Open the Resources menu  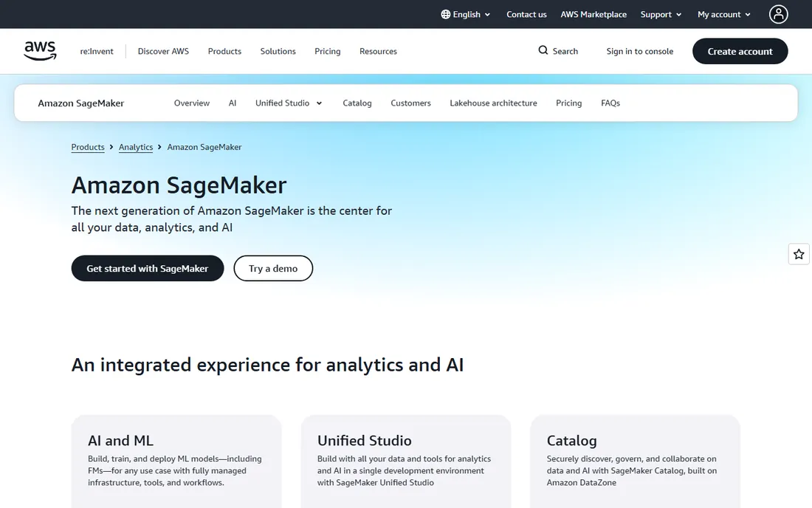378,51
